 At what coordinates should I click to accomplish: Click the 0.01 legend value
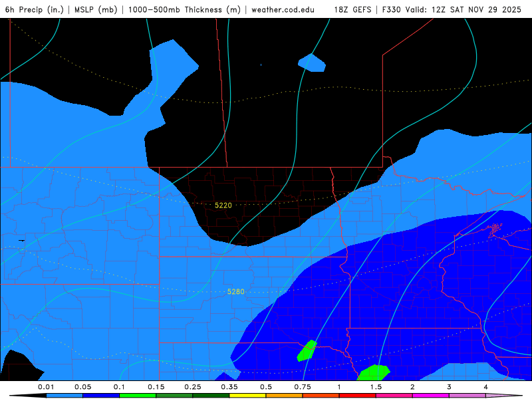tap(46, 387)
